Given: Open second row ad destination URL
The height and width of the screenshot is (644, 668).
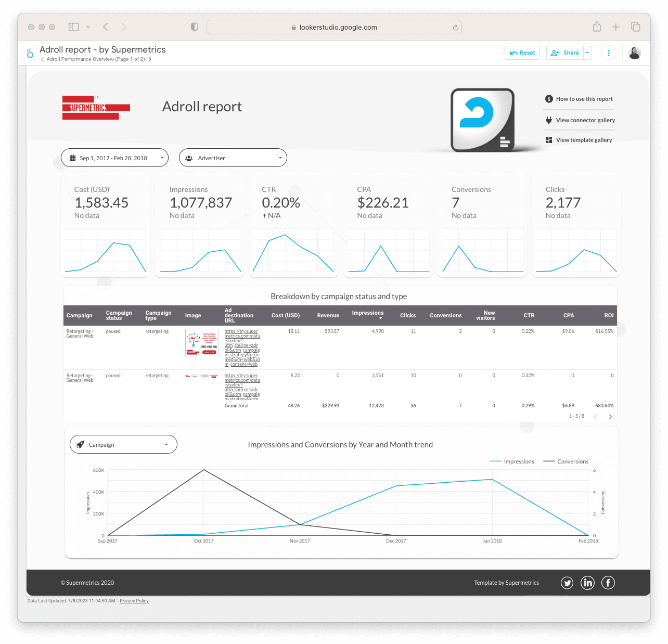Looking at the screenshot, I should [242, 387].
